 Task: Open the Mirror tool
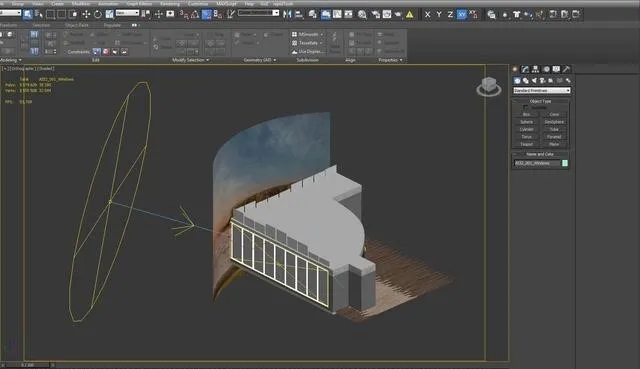click(x=287, y=14)
